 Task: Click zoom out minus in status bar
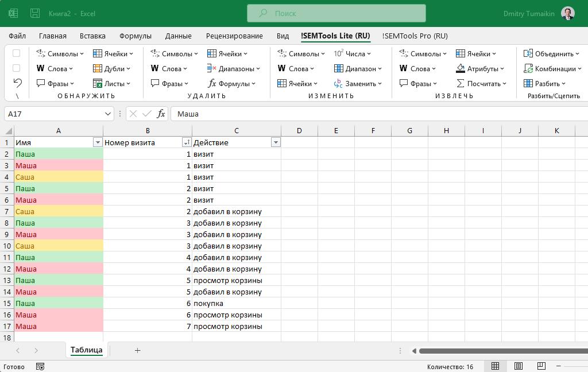pyautogui.click(x=558, y=366)
